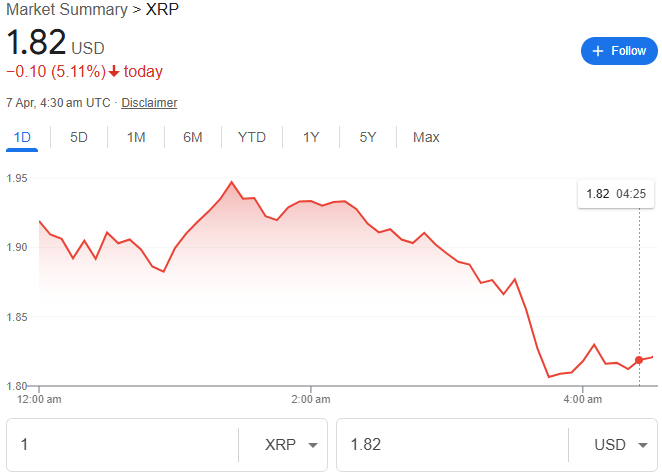Select the YTD range tab
662x475 pixels.
(x=252, y=137)
